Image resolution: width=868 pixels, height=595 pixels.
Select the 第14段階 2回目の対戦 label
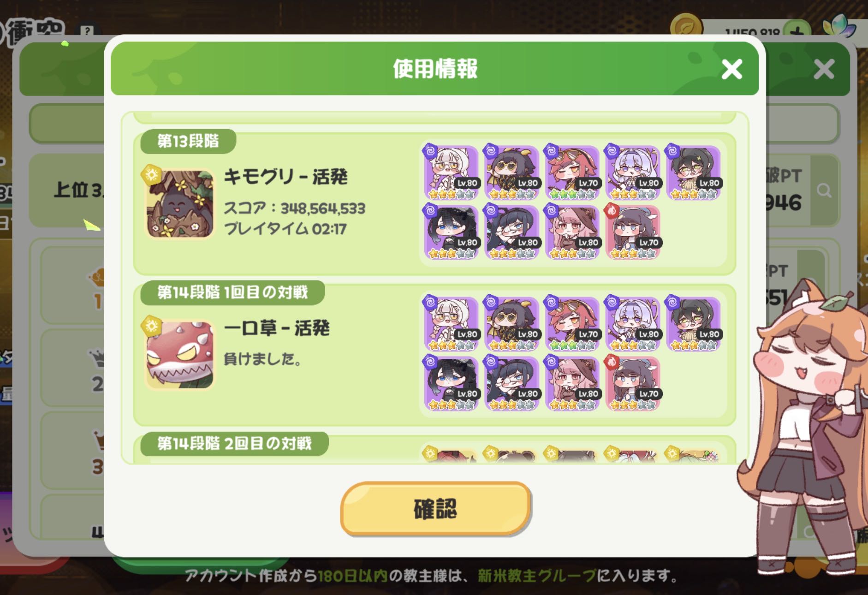click(234, 443)
